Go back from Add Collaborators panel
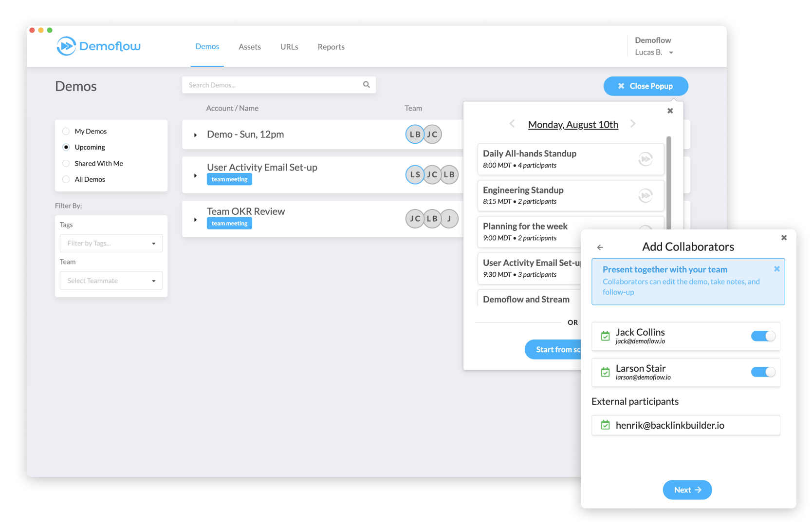Image resolution: width=812 pixels, height=530 pixels. (x=600, y=247)
